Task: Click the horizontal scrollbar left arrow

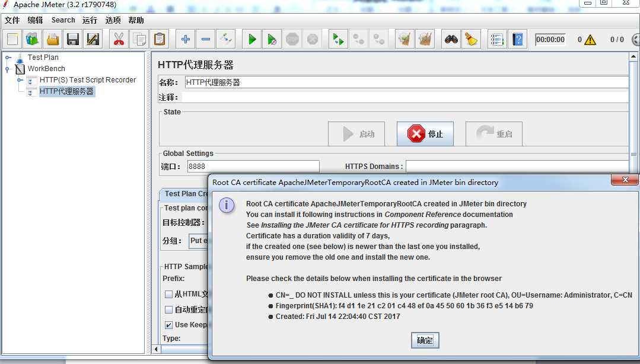Action: [156, 349]
